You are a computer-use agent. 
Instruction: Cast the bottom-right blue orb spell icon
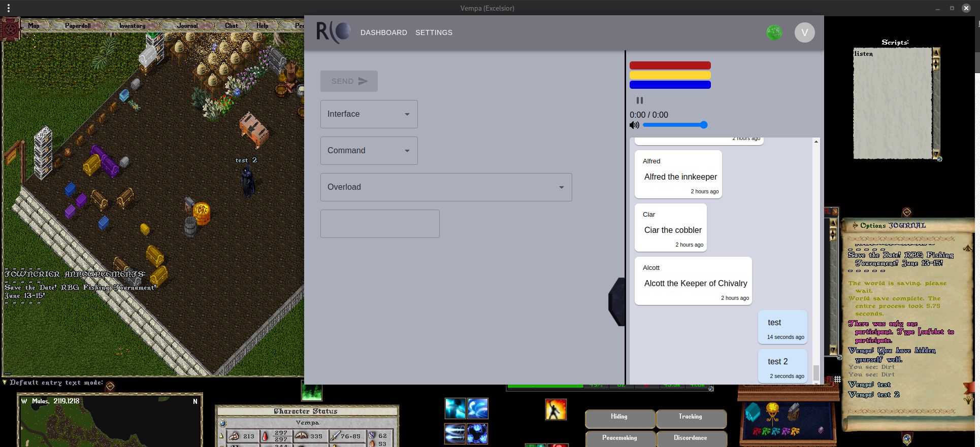coord(478,434)
